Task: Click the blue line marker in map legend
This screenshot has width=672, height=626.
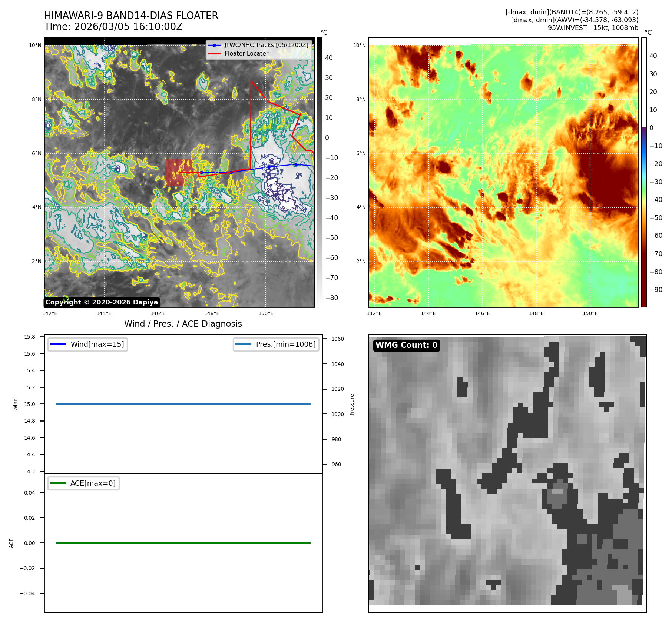Action: 214,45
